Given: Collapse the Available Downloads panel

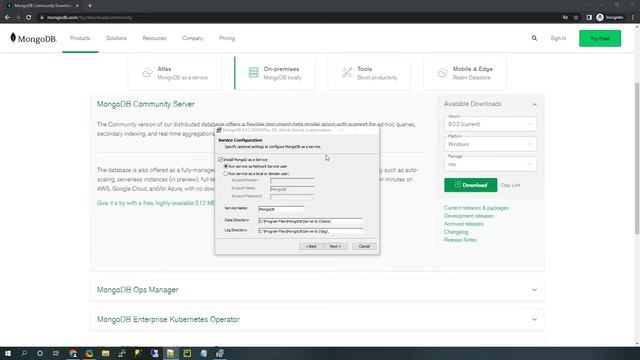Looking at the screenshot, I should coord(534,105).
